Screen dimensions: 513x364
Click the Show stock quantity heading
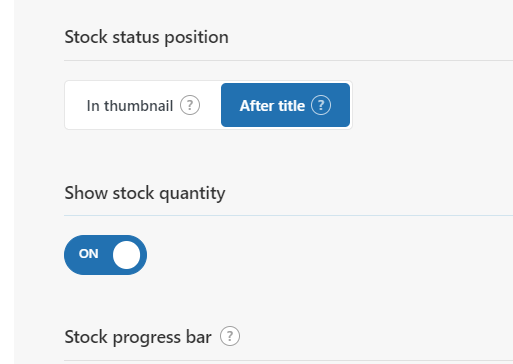(145, 193)
